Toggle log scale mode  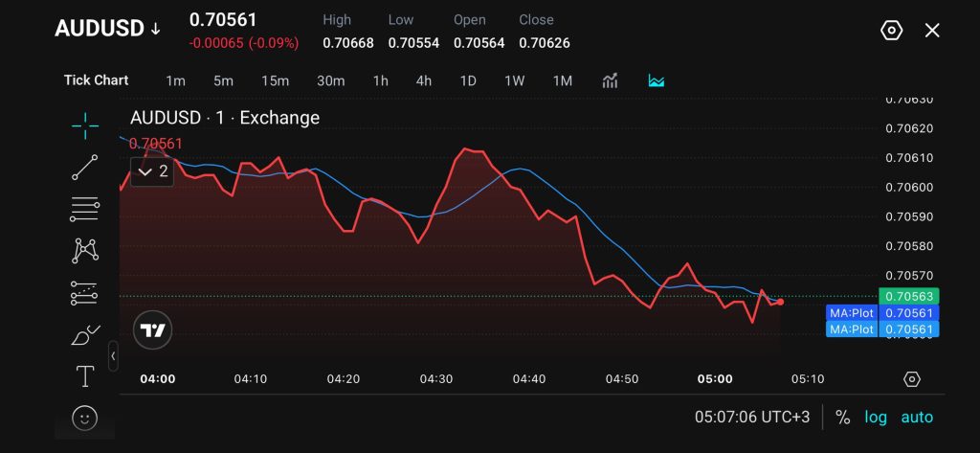click(876, 418)
